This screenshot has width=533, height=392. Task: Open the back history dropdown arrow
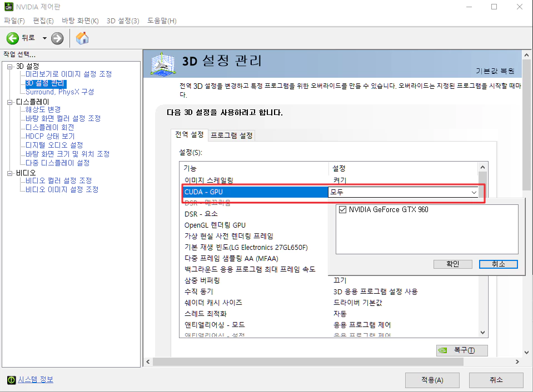tap(44, 38)
